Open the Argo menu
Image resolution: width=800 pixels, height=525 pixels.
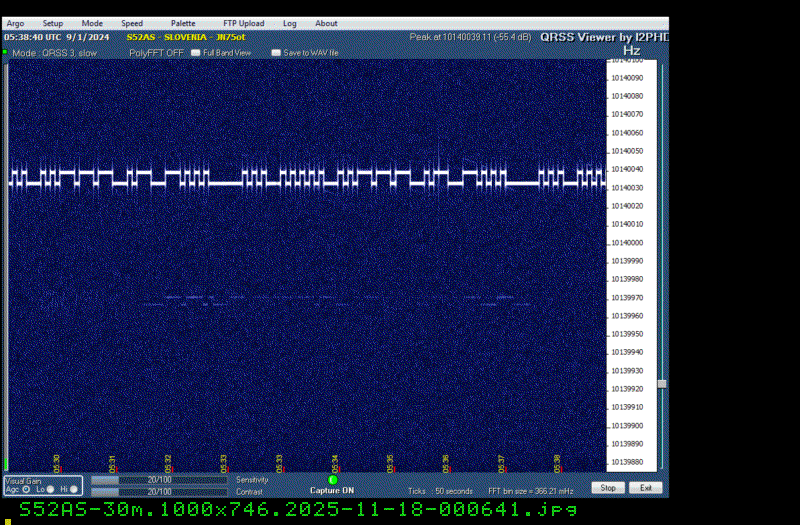click(16, 23)
